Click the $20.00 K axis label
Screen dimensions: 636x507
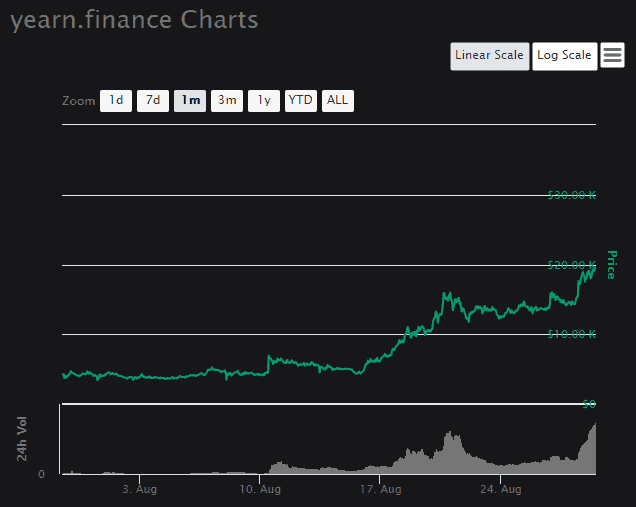point(572,265)
